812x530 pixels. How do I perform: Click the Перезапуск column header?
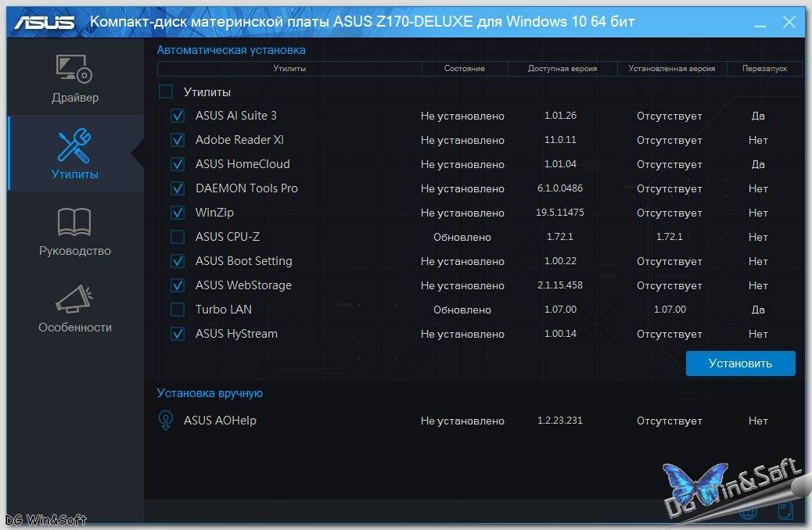click(764, 68)
